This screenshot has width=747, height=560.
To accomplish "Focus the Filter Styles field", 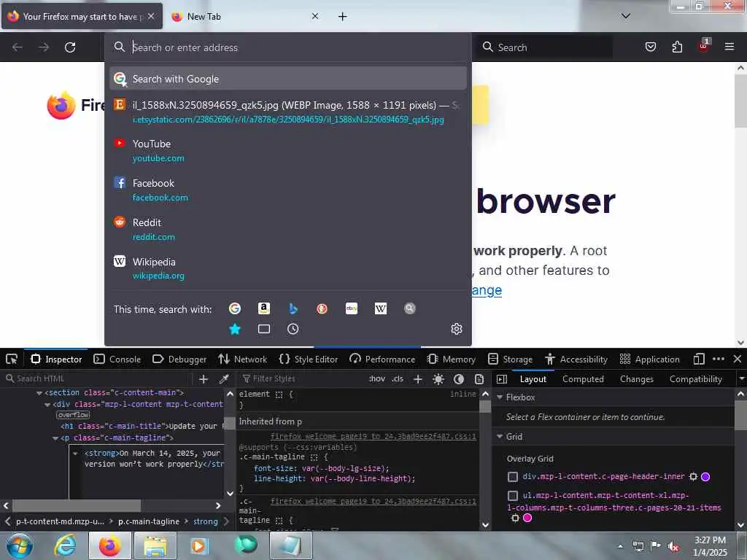I will (303, 379).
